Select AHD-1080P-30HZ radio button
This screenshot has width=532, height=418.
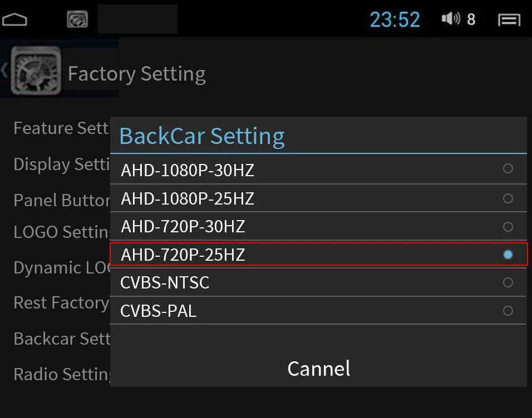coord(508,168)
